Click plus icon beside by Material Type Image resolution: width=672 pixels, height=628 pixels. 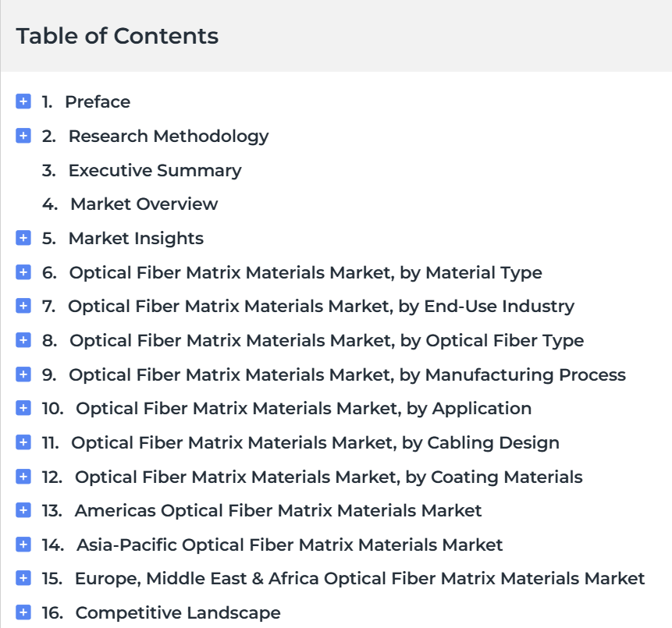pyautogui.click(x=23, y=272)
